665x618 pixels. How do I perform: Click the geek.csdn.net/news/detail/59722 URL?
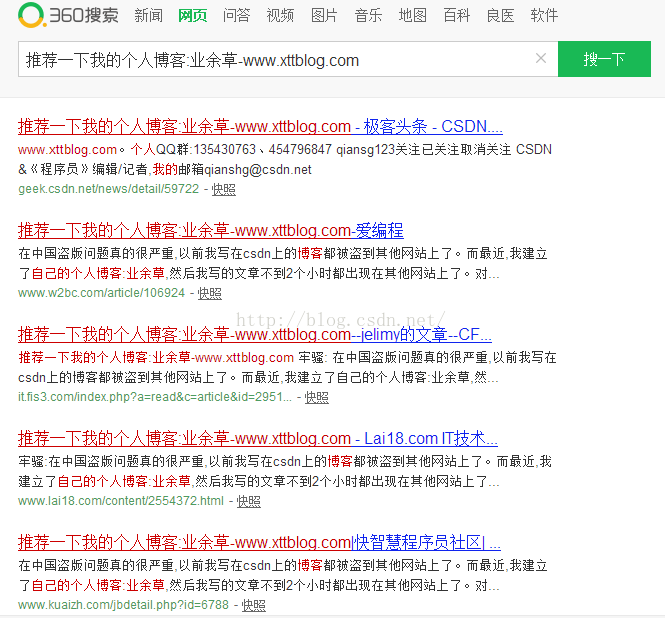coord(109,189)
